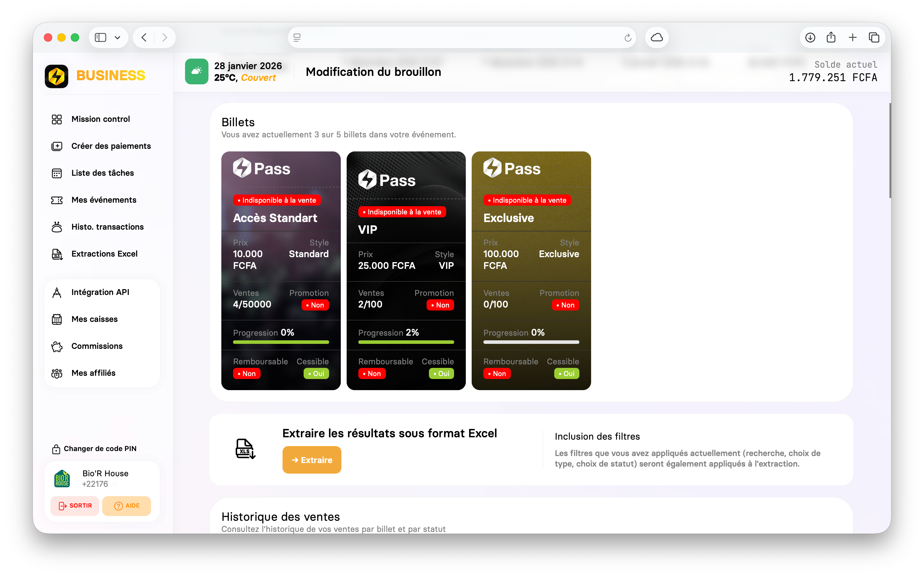Click the Excel file icon beside Extraire
This screenshot has width=924, height=577.
(245, 449)
